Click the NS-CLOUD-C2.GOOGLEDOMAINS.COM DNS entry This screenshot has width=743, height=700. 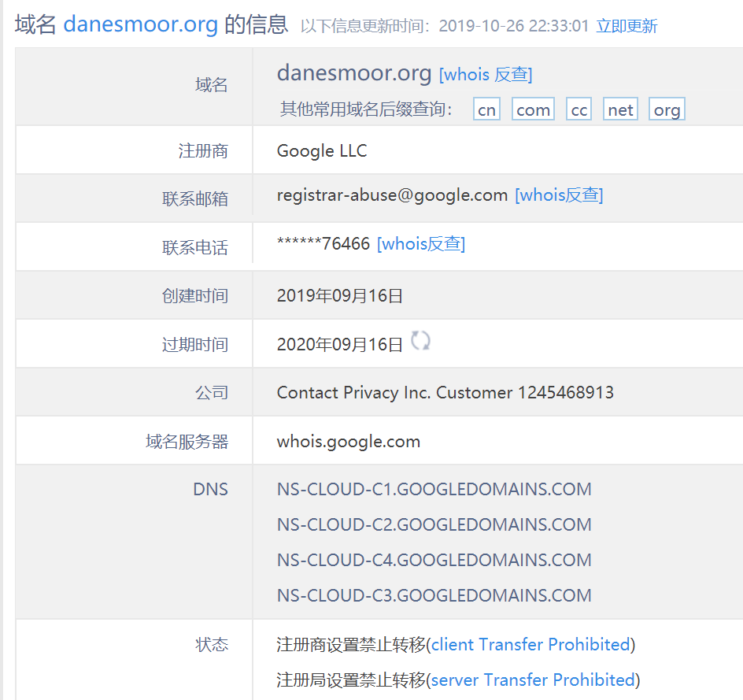click(434, 524)
